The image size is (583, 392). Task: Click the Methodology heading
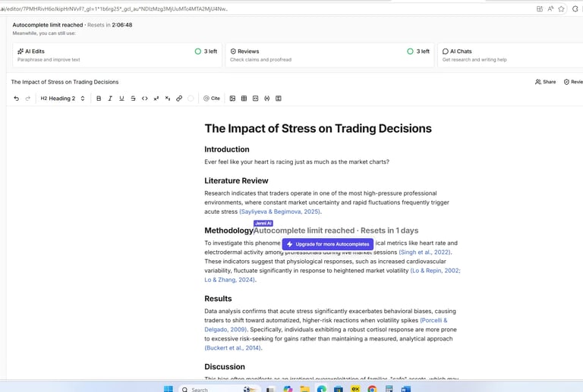[x=228, y=230]
